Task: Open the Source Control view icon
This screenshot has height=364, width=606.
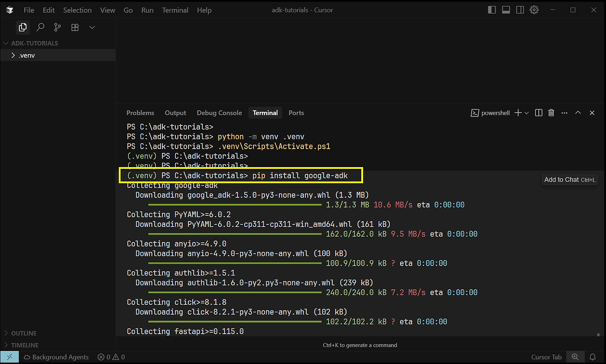Action: coord(58,27)
